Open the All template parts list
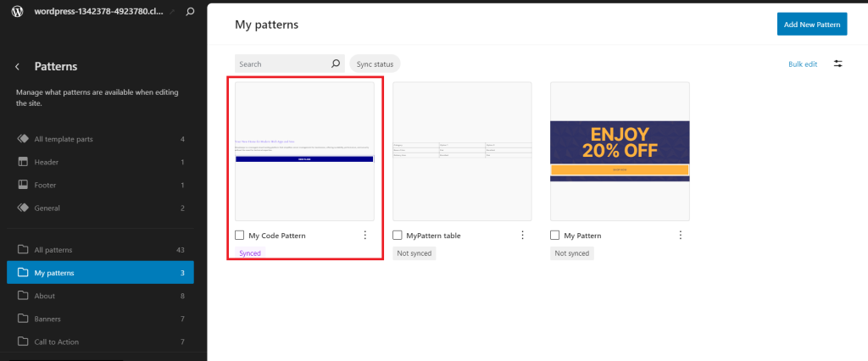 [x=100, y=139]
